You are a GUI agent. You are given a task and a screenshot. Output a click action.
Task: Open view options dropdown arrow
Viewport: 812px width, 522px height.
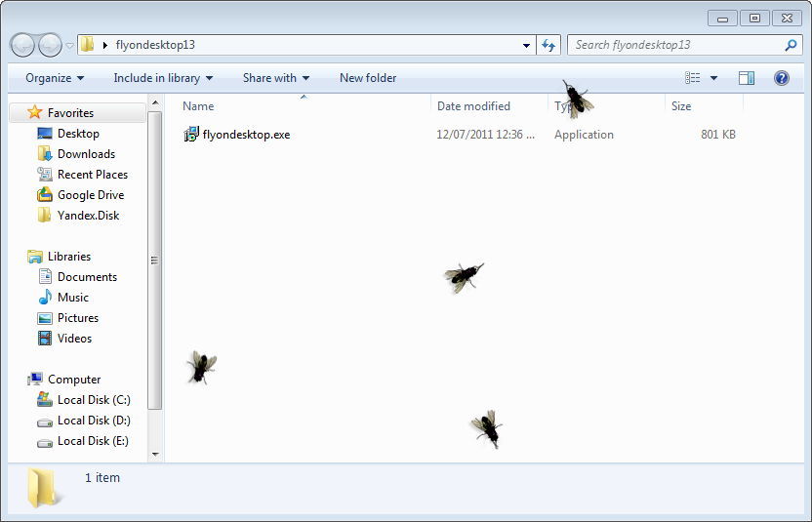(713, 78)
